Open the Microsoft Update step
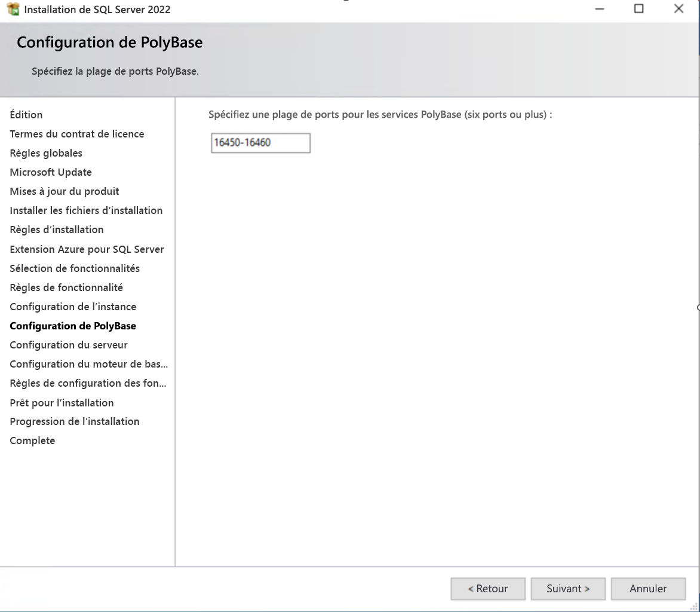700x612 pixels. click(x=51, y=172)
